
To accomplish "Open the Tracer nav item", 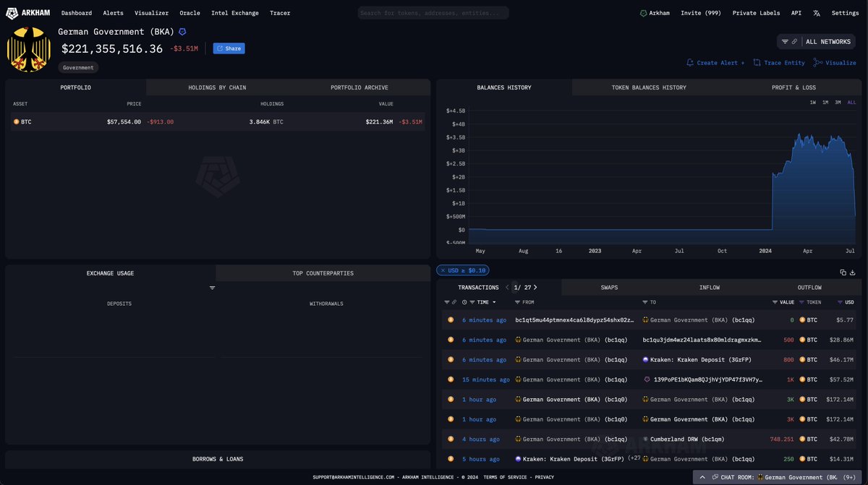I will 280,13.
